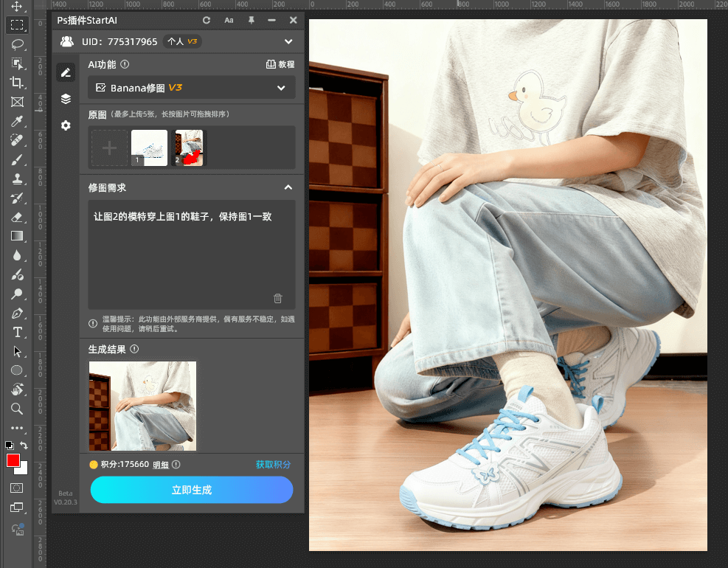This screenshot has height=568, width=728.
Task: Toggle Quick Mask mode in the toolbar
Action: (x=16, y=488)
